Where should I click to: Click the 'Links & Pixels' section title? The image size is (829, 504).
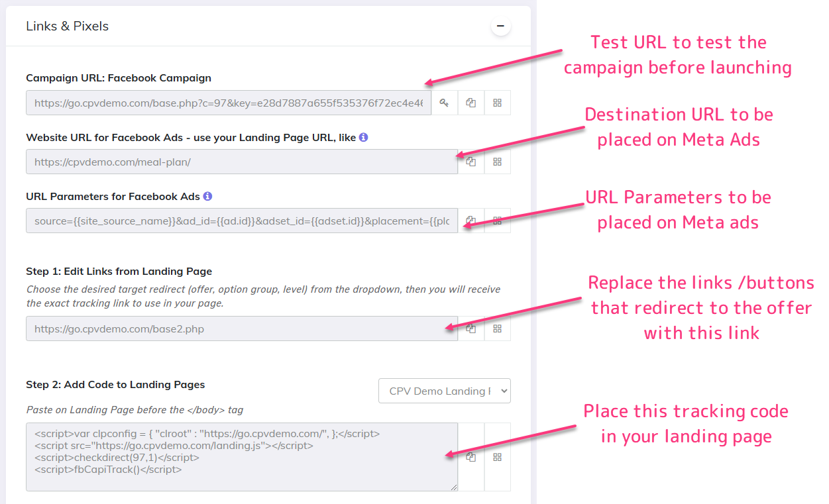68,26
